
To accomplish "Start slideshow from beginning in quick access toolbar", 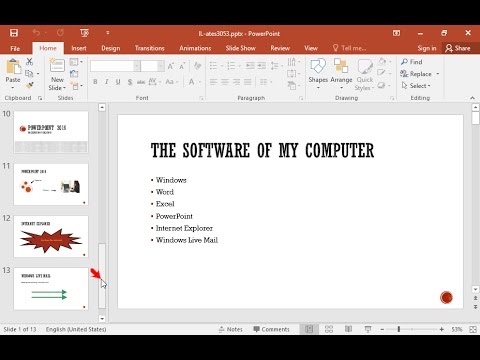I will pos(84,33).
